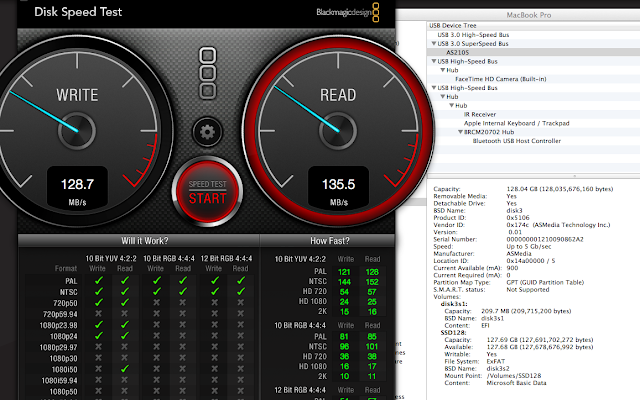Click NTSC 12 Bit RGB read checkmark
The image size is (640, 400).
[x=241, y=291]
